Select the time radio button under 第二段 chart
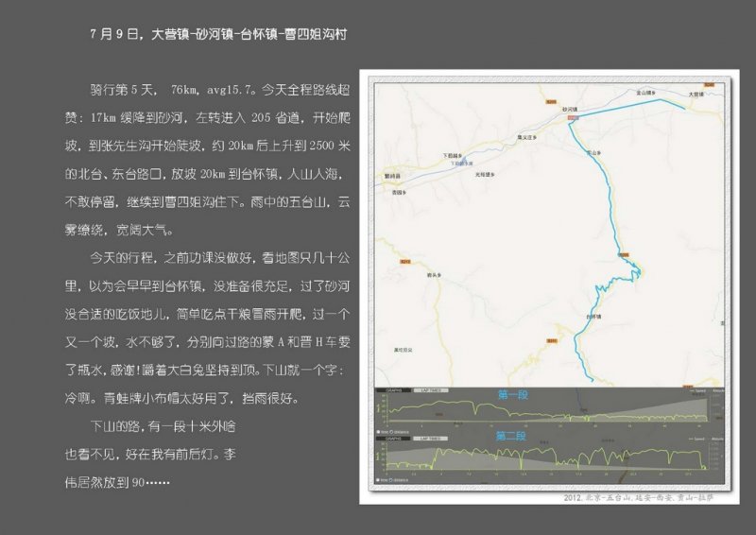The height and width of the screenshot is (535, 756). [380, 479]
